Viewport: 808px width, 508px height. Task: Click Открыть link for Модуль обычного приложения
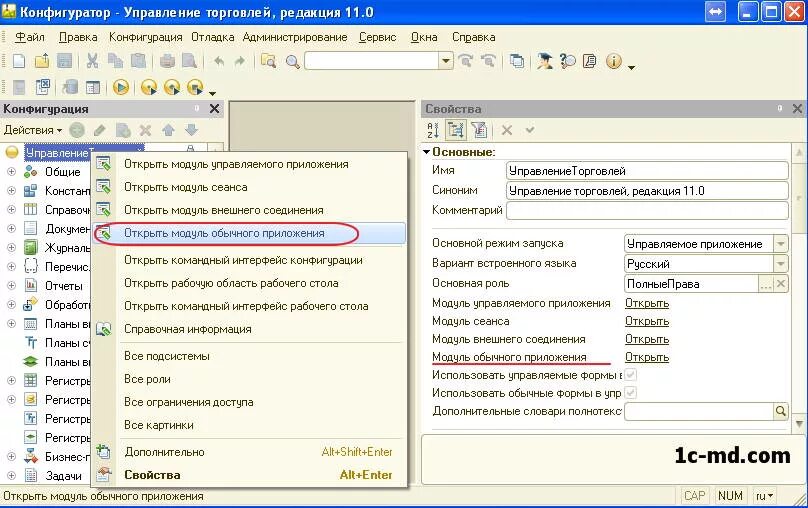pyautogui.click(x=647, y=358)
